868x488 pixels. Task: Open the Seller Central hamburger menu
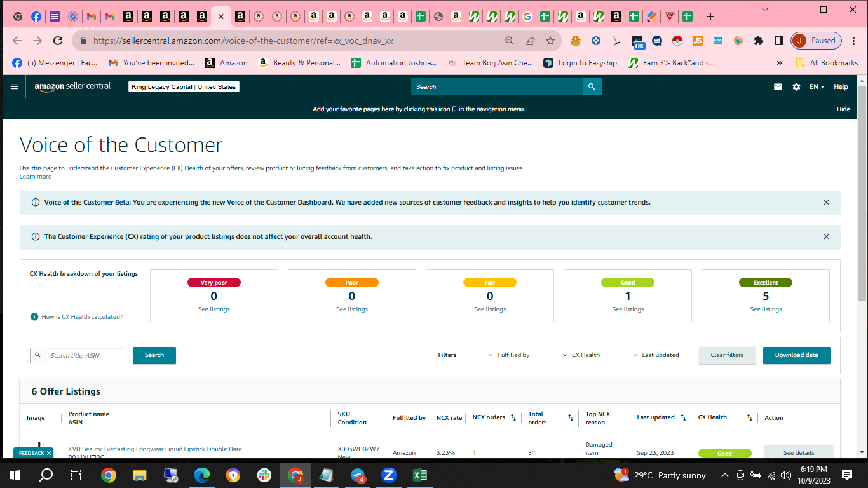pos(15,86)
